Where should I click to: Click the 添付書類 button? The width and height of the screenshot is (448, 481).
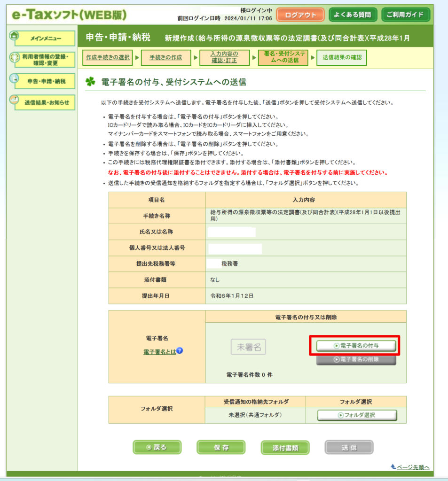(285, 448)
